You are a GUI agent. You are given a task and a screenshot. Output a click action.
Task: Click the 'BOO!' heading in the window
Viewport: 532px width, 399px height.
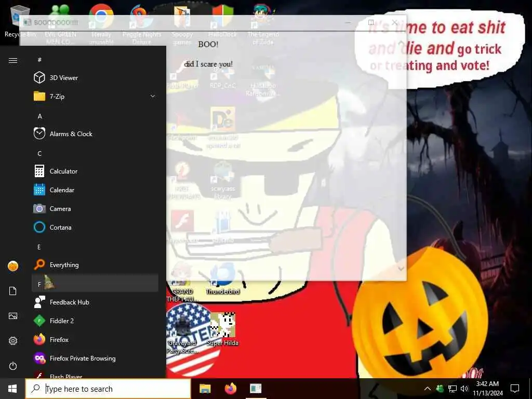(208, 44)
